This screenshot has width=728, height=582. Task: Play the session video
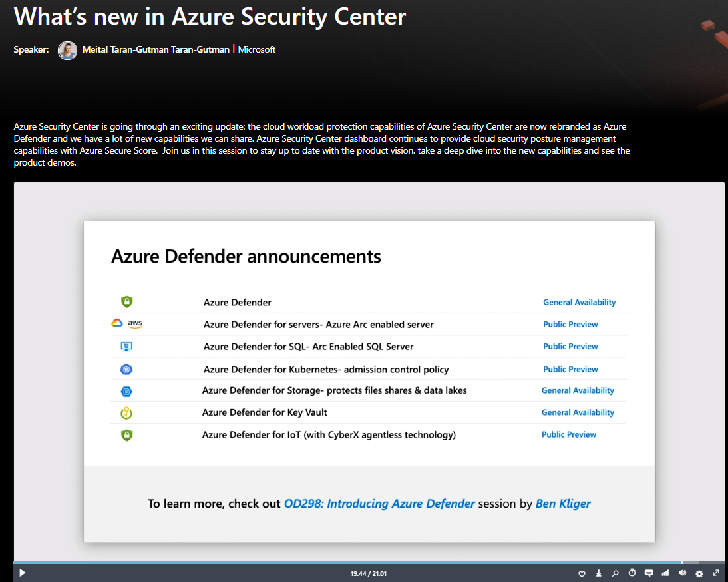(22, 573)
